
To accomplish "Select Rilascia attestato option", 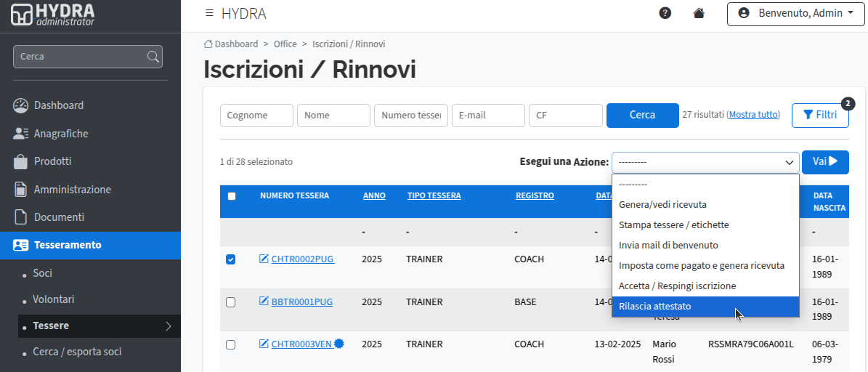I will tap(705, 306).
